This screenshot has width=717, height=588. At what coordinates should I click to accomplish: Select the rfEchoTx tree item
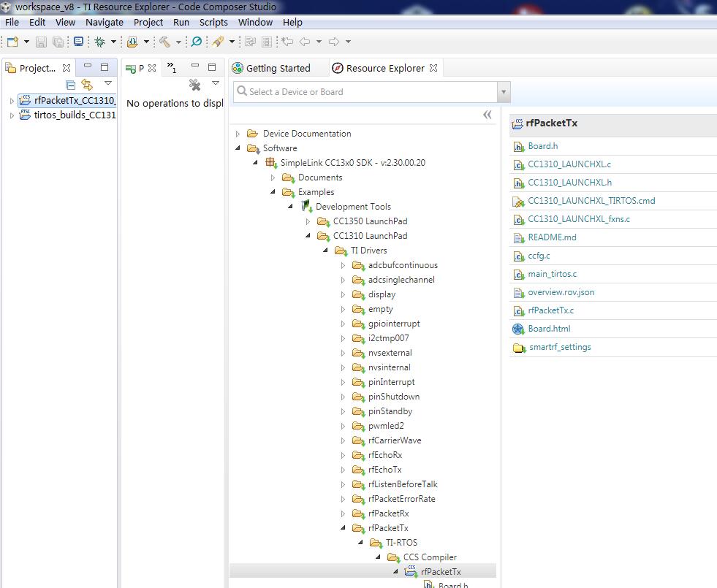[385, 470]
